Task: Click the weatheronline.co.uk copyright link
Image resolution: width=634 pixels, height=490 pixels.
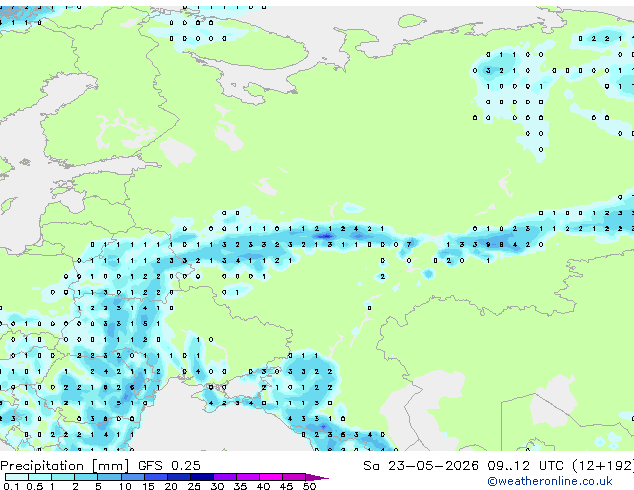Action: (x=550, y=481)
